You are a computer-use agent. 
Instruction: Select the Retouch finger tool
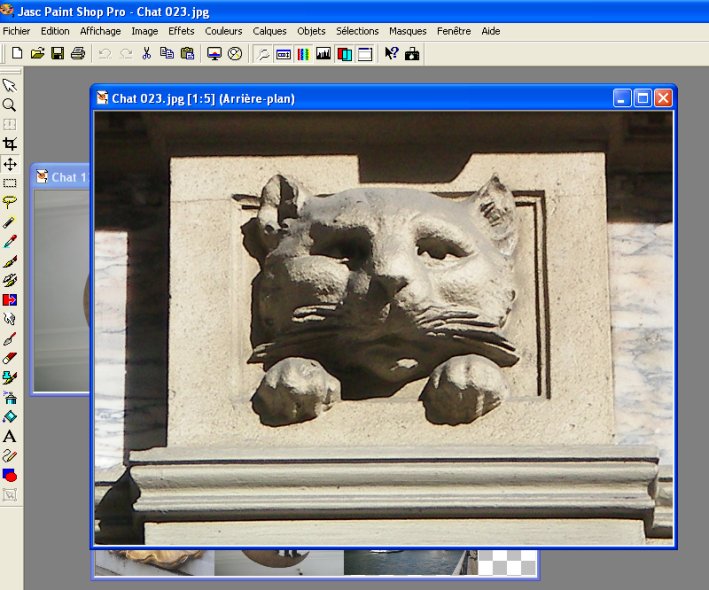[9, 319]
